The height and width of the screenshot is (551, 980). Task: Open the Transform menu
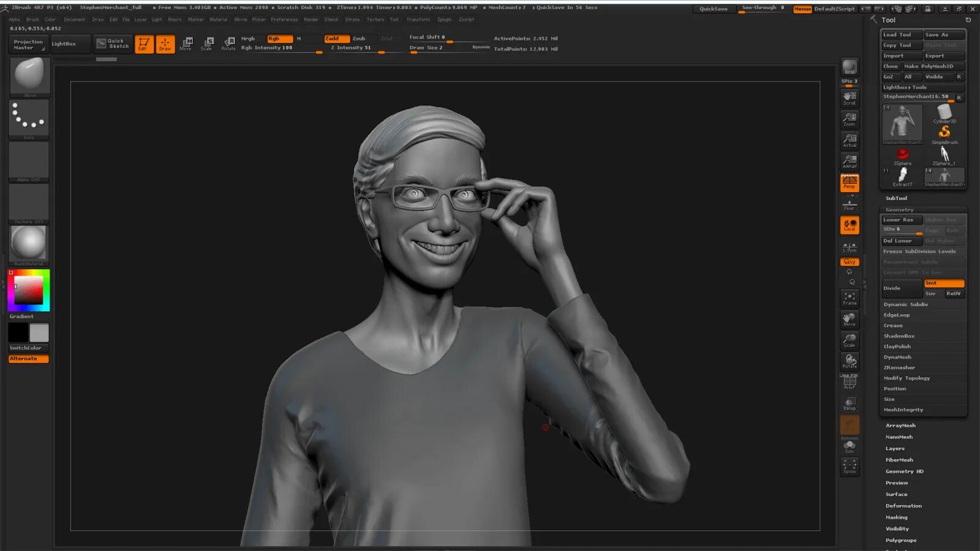tap(418, 20)
